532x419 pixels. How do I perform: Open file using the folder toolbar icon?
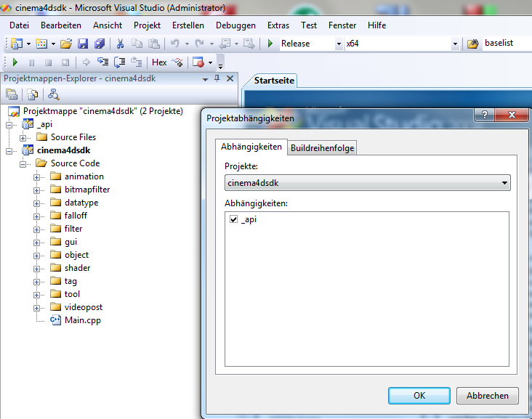pos(66,44)
